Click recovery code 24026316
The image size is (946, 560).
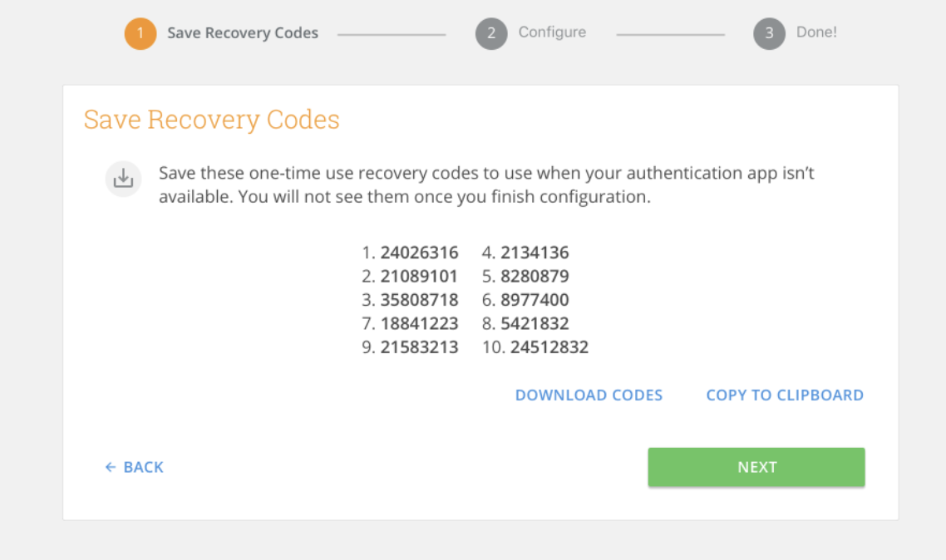[419, 253]
